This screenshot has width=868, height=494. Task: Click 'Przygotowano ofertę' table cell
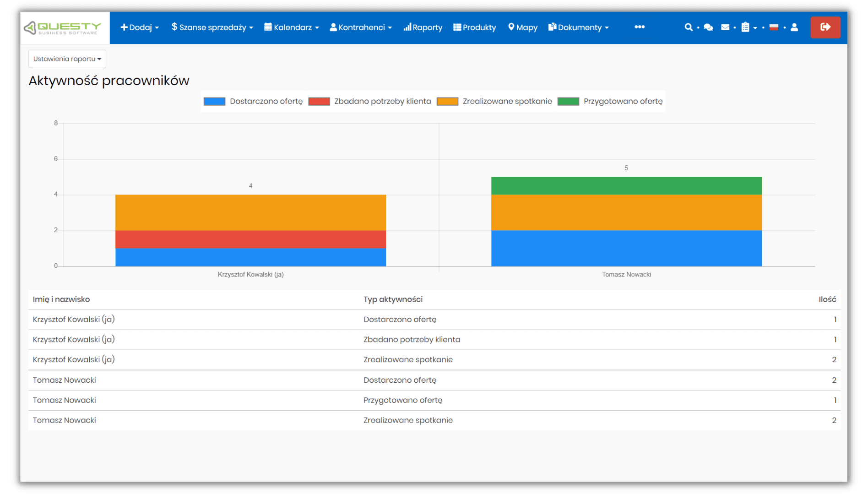tap(403, 400)
